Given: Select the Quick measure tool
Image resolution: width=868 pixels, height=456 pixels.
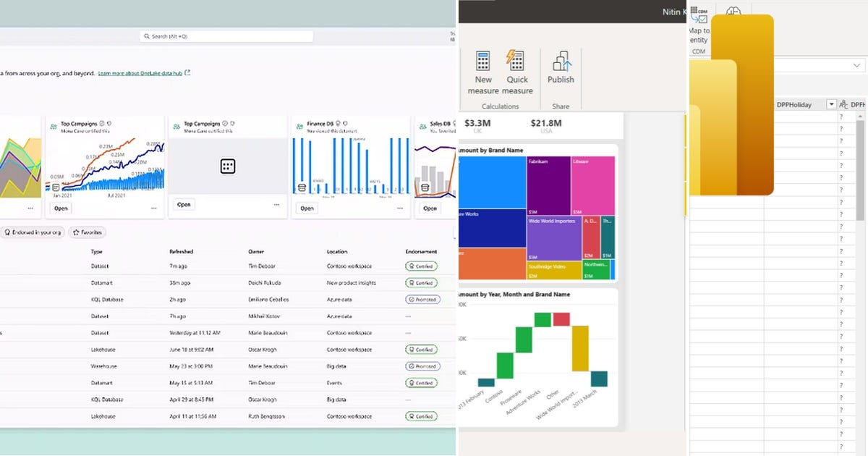Looking at the screenshot, I should [515, 70].
